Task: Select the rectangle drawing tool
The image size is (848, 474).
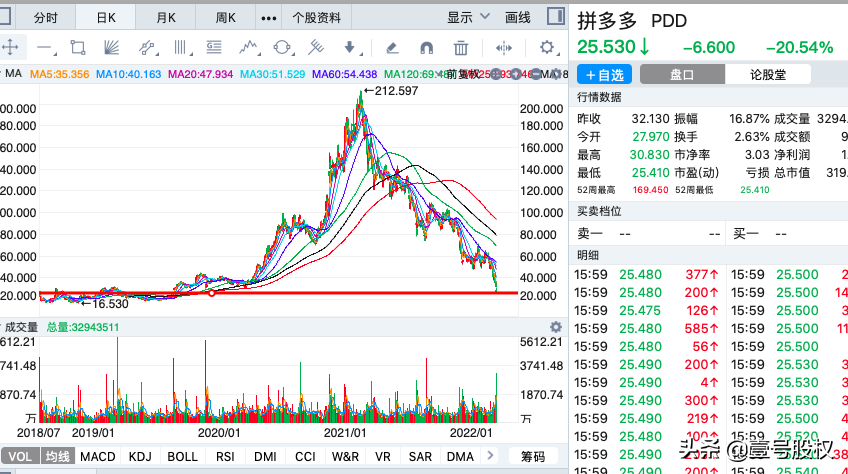Action: point(78,48)
